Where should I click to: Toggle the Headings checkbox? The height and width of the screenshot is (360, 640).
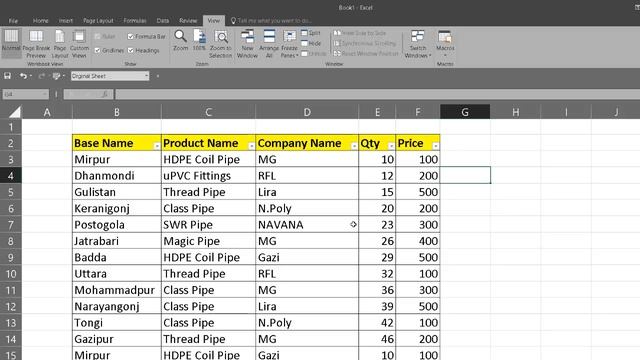pyautogui.click(x=131, y=51)
